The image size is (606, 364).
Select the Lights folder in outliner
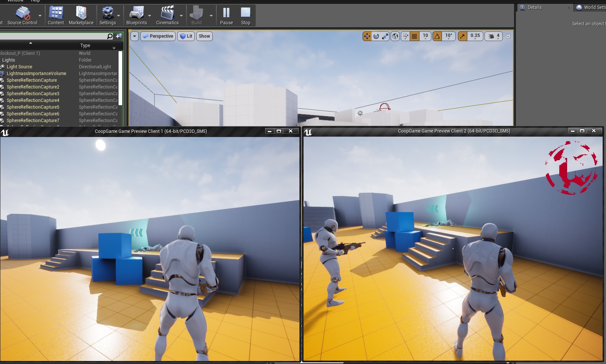coord(8,60)
